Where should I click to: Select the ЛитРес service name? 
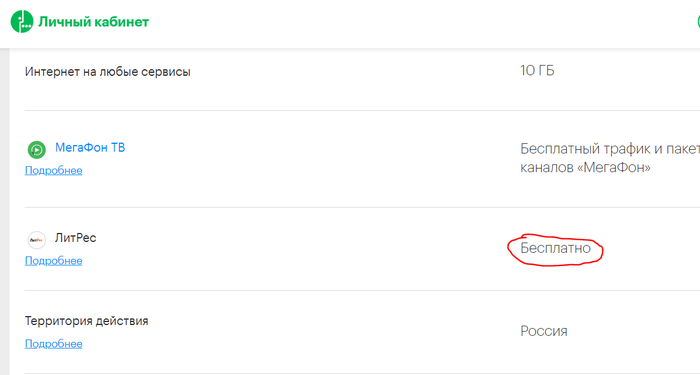pyautogui.click(x=75, y=238)
